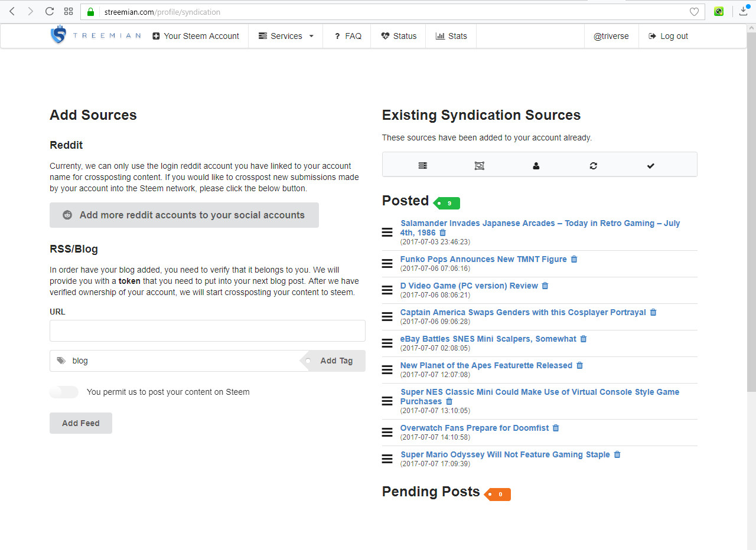The width and height of the screenshot is (756, 550).
Task: Delete the D Video Game Review post
Action: pyautogui.click(x=545, y=286)
